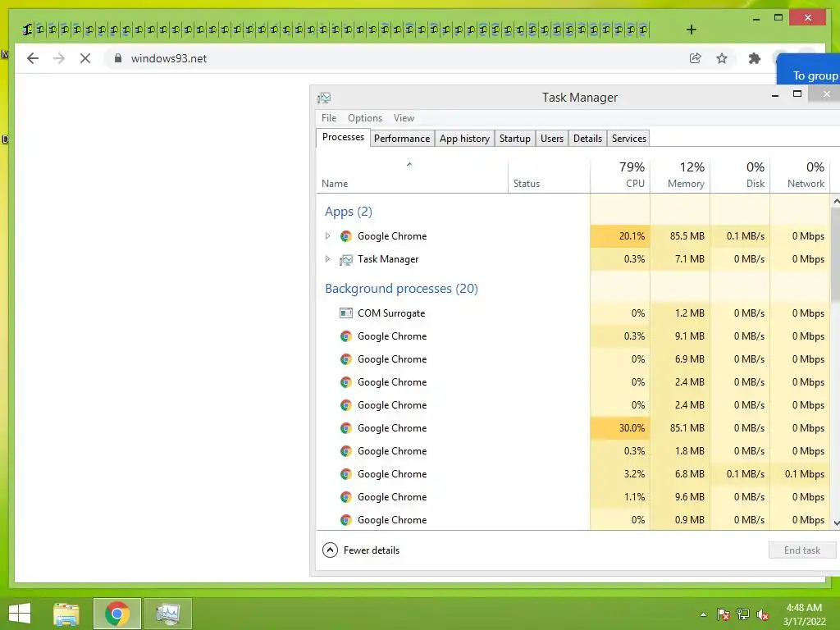Image resolution: width=840 pixels, height=630 pixels.
Task: Switch to the Services tab
Action: click(629, 138)
